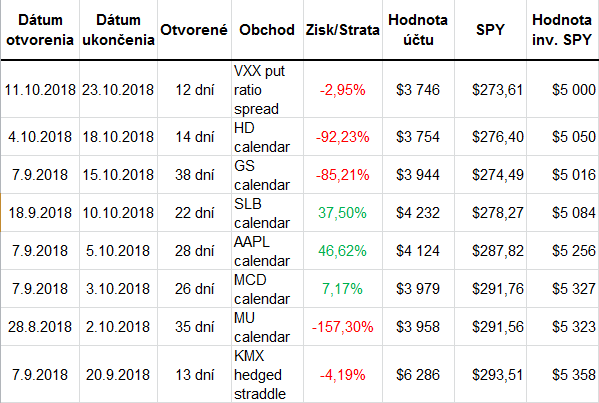The image size is (599, 403).
Task: Click the Otvorené column header
Action: (194, 30)
